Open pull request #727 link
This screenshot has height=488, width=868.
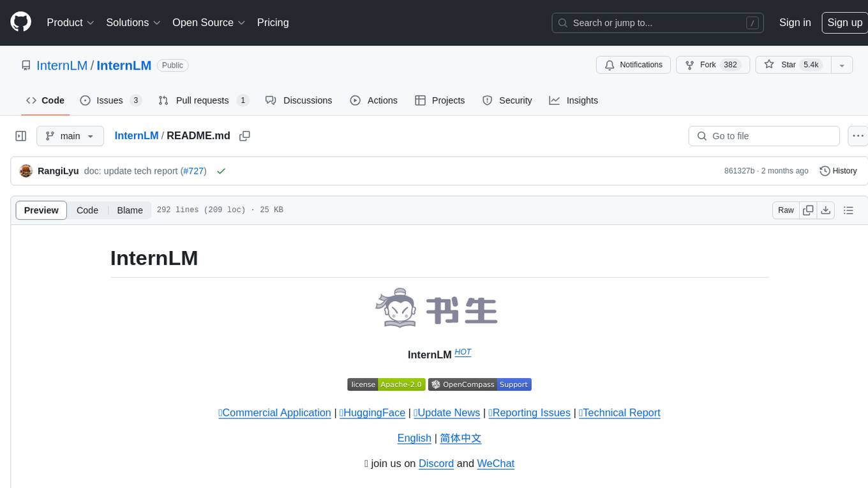pyautogui.click(x=193, y=171)
